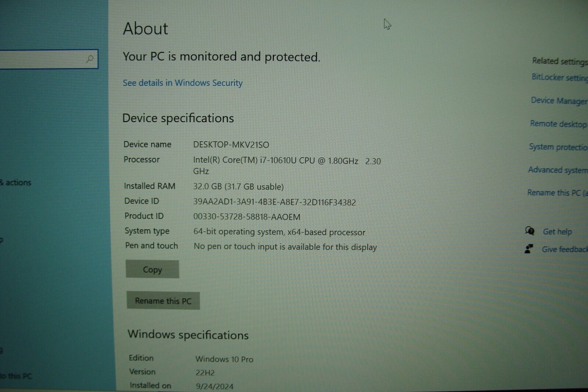This screenshot has width=588, height=392.
Task: Click the Related settings heading
Action: tap(560, 61)
